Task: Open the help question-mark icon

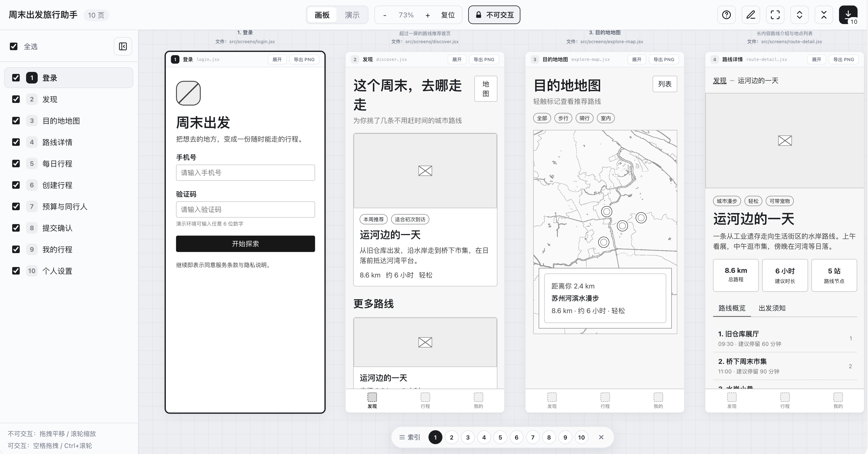Action: pos(727,15)
